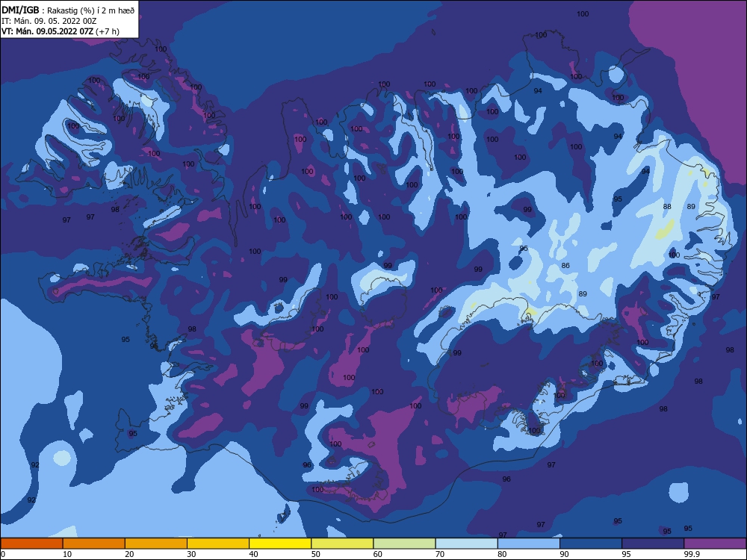The image size is (747, 560).
Task: Select the initial time line 'IT: Mán. 09. 05. 2022 00Z'
Action: click(49, 21)
